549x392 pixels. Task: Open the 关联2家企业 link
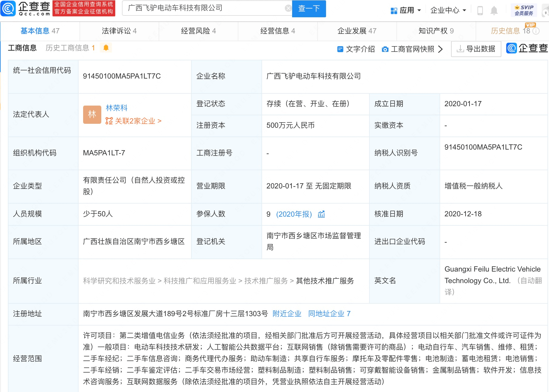[x=138, y=121]
